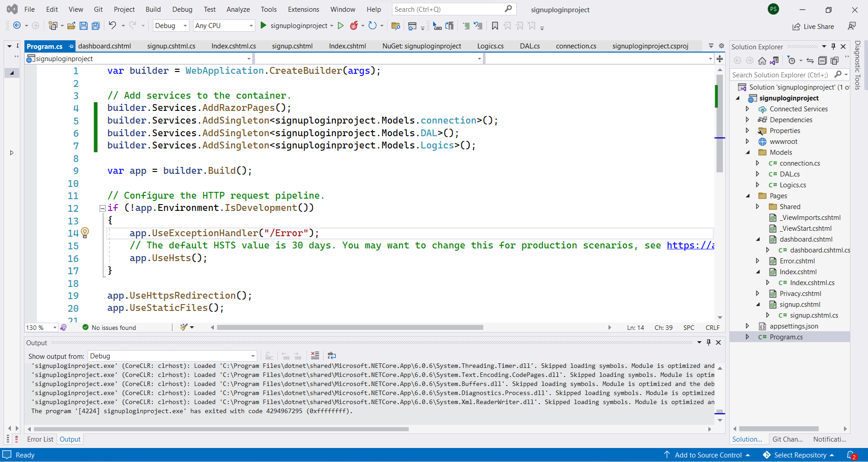Toggle word wrap in the Output window
Screen dimensions: 868x462
[x=332, y=356]
